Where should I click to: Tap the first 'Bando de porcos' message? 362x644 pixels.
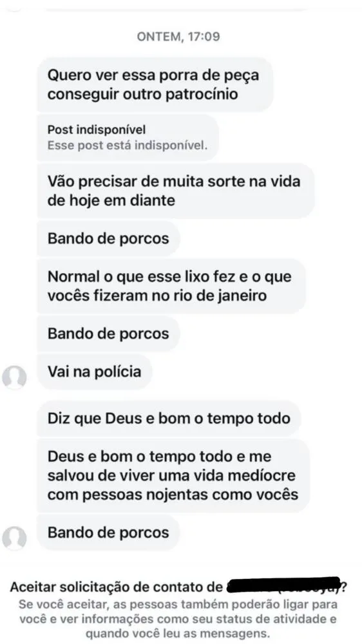(108, 238)
